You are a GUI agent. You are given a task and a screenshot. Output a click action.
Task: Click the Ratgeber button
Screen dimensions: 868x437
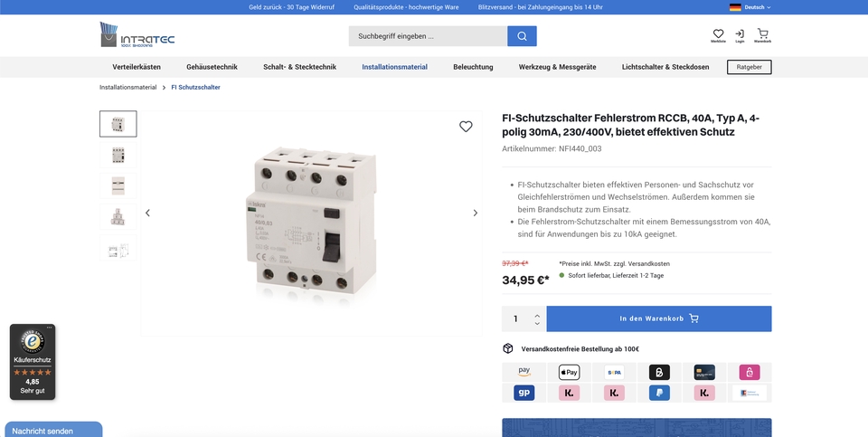click(749, 67)
